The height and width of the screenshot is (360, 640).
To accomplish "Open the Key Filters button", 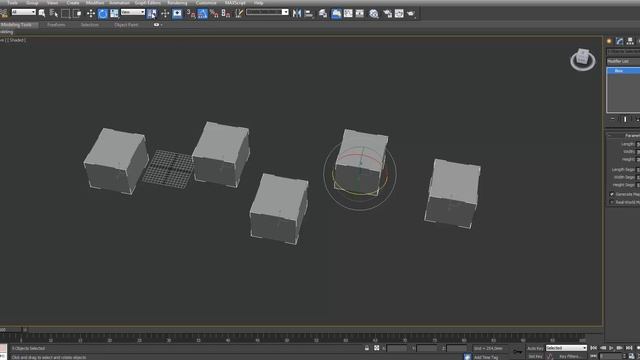I will (x=571, y=356).
